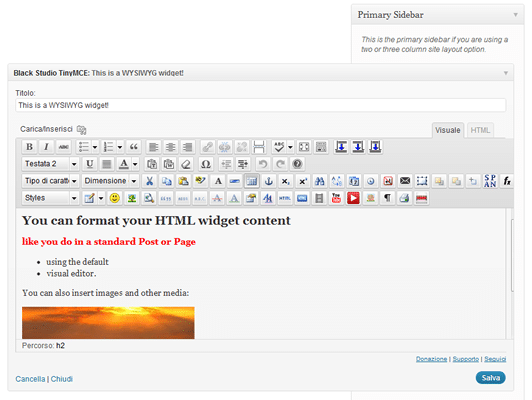The width and height of the screenshot is (532, 400).
Task: Click the smiley emoticon icon
Action: coord(115,198)
